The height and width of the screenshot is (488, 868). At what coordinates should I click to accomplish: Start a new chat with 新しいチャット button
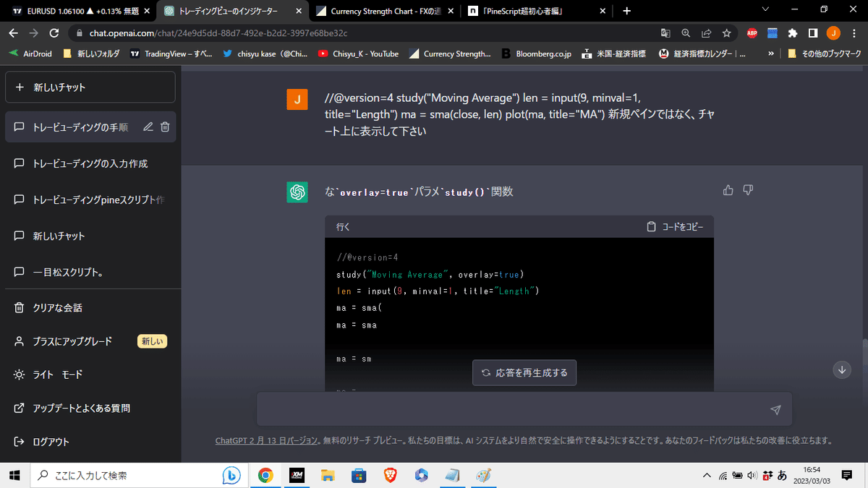[90, 87]
